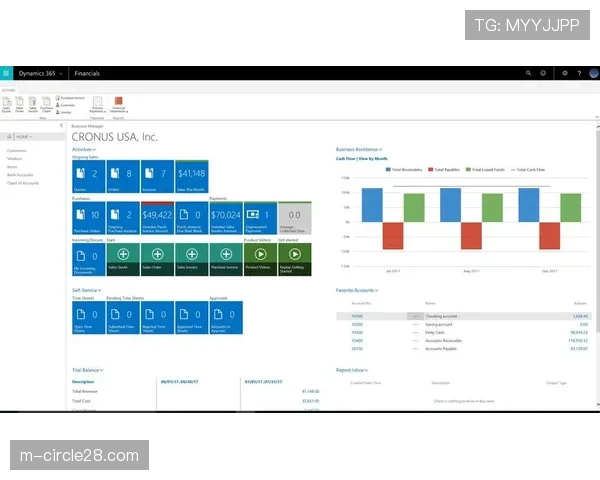
Task: Click the Total Payables legend swatch
Action: click(430, 170)
